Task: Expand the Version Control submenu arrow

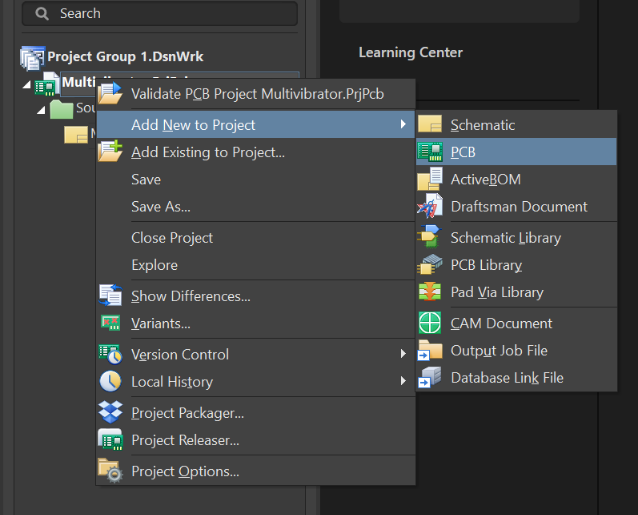Action: click(403, 354)
